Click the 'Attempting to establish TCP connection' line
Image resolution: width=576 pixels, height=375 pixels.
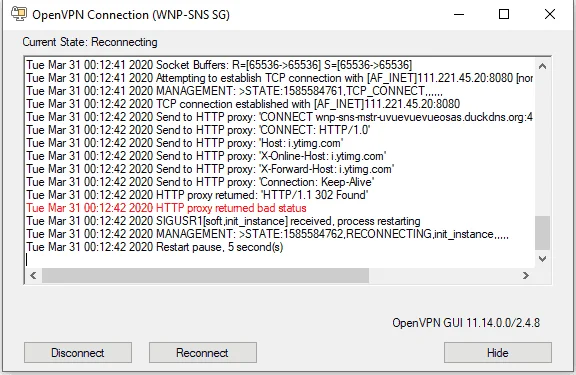279,78
